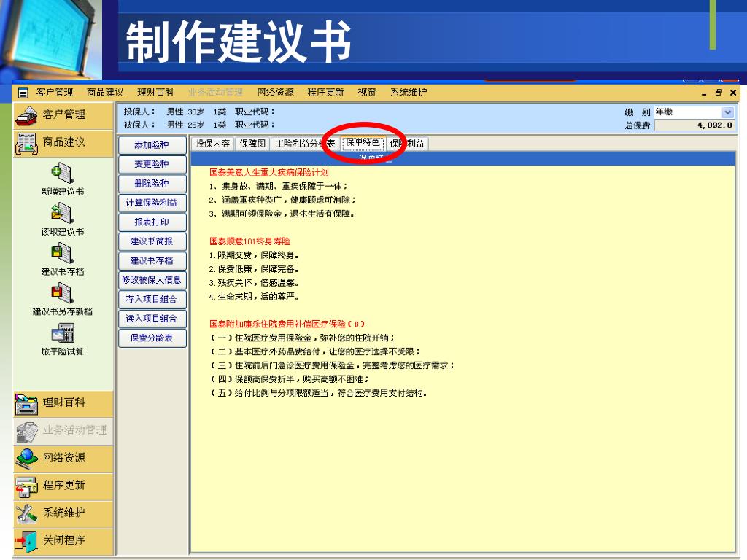Viewport: 747px width, 560px height.
Task: Select the 商品建议 sidebar panel icon
Action: [26, 144]
